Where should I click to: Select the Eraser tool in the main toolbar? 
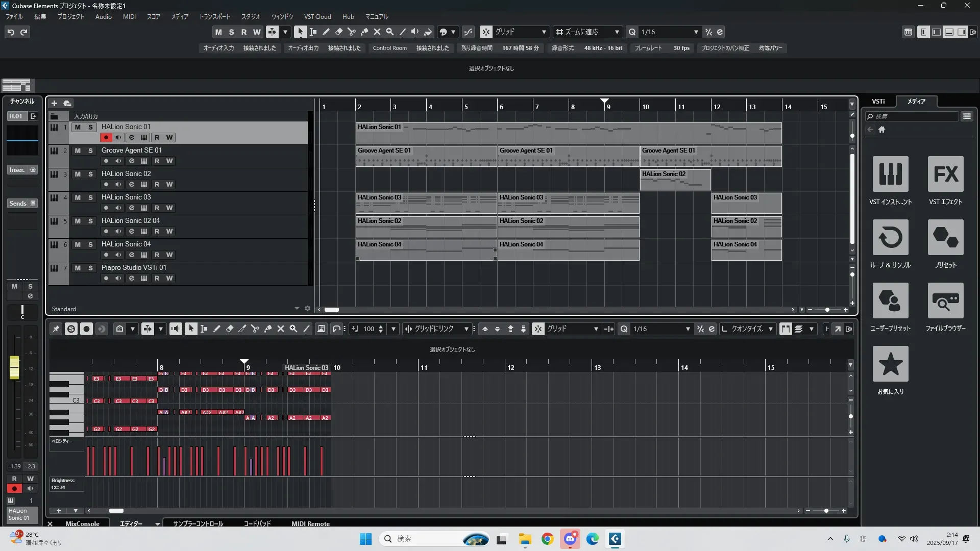[x=339, y=32]
